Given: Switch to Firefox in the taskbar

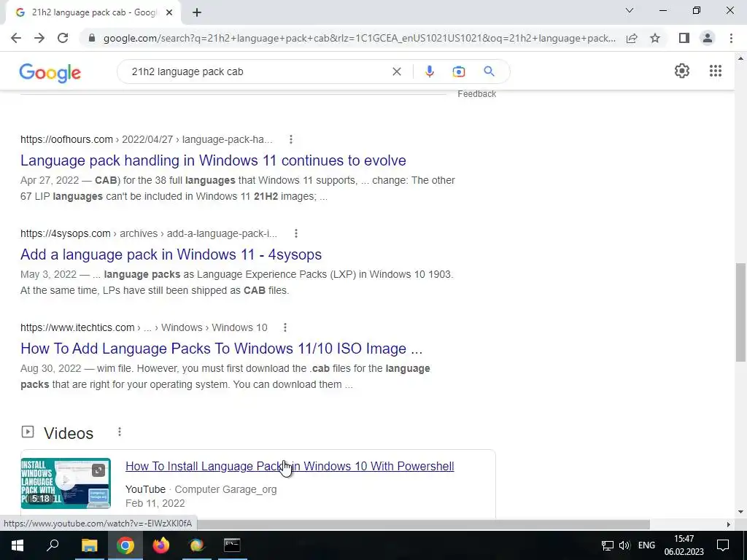Looking at the screenshot, I should pyautogui.click(x=161, y=545).
